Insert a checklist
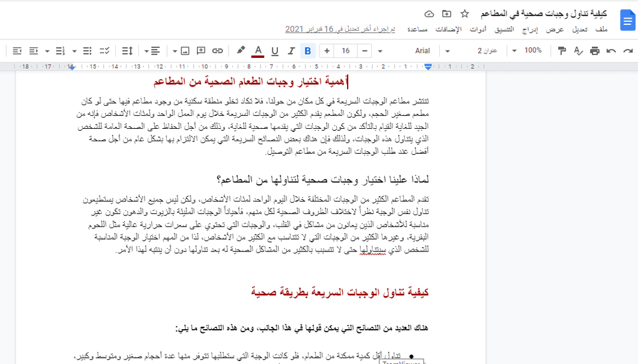This screenshot has height=364, width=638. (x=105, y=51)
